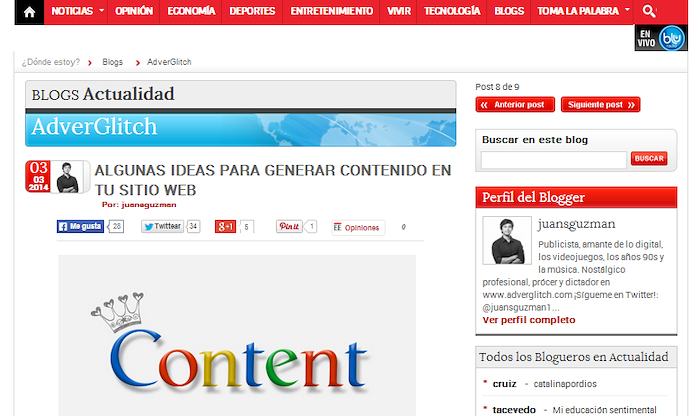Viewport: 700px width, 416px height.
Task: Click the Google plus count 5
Action: 246,227
